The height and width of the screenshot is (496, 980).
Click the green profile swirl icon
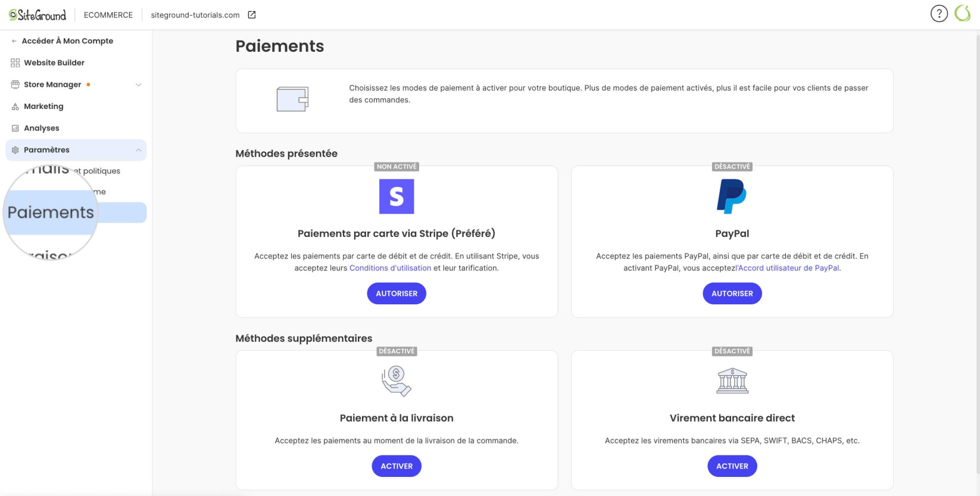click(x=962, y=14)
